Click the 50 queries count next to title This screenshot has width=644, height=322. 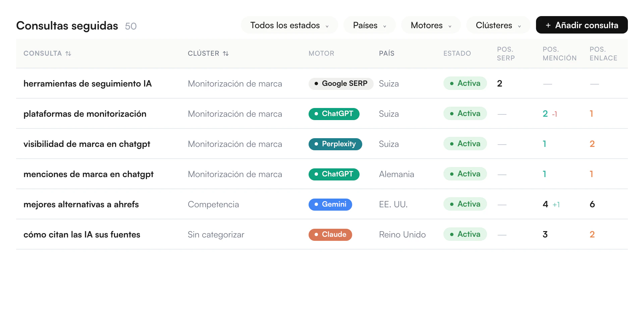[x=131, y=26]
